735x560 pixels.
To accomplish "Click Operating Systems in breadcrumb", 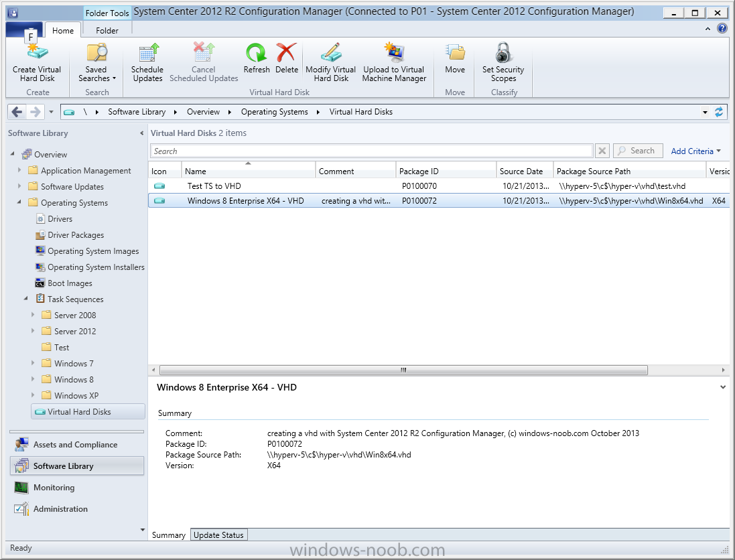I will pyautogui.click(x=274, y=112).
